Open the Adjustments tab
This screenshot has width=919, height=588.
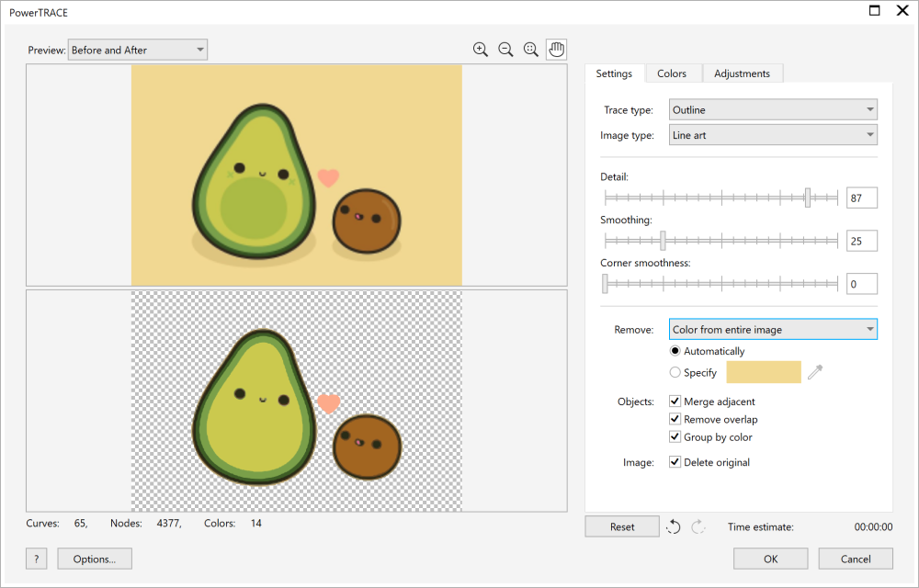click(x=742, y=73)
